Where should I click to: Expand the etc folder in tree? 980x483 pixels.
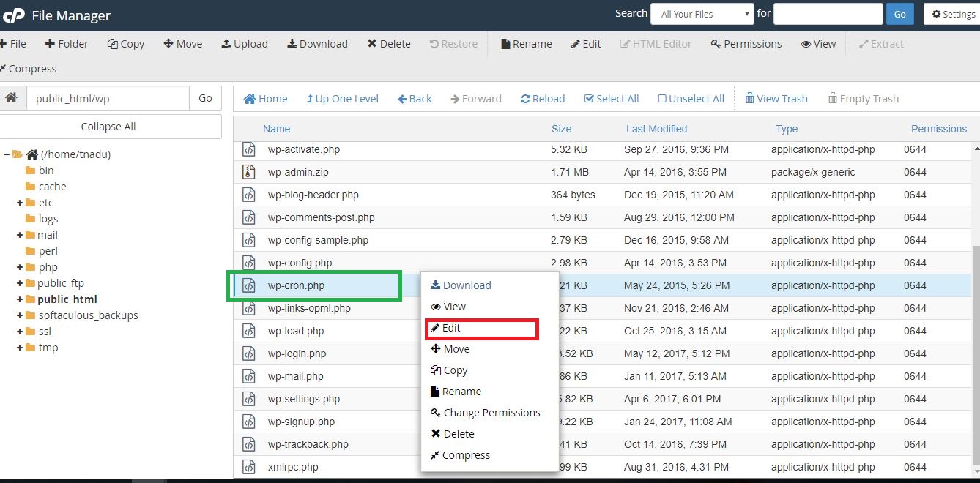click(20, 203)
